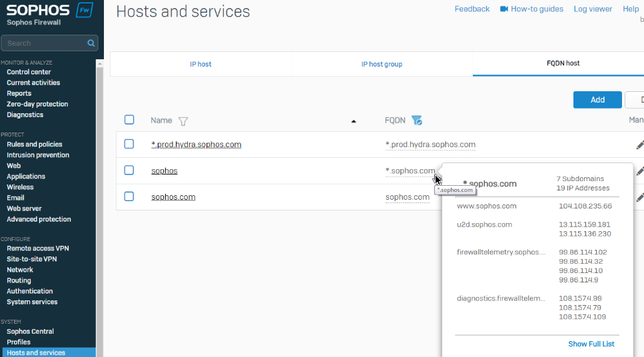The image size is (644, 357).
Task: Edit the sophos host with pencil icon
Action: (x=640, y=171)
